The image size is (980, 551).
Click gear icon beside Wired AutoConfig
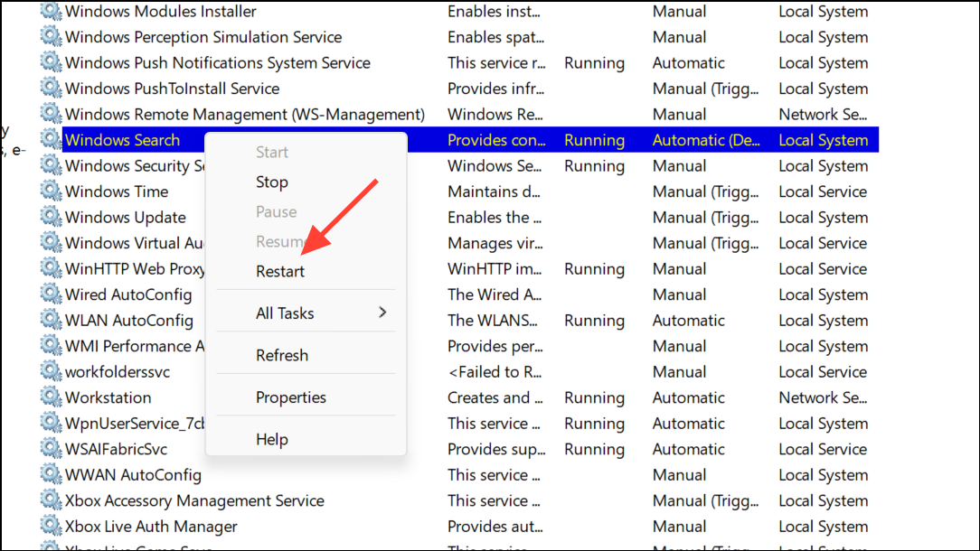[52, 294]
